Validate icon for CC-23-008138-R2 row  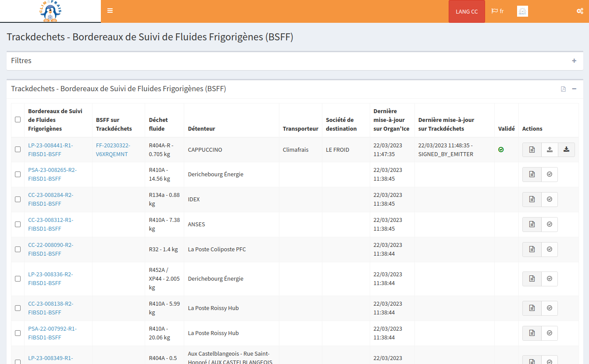pyautogui.click(x=550, y=308)
